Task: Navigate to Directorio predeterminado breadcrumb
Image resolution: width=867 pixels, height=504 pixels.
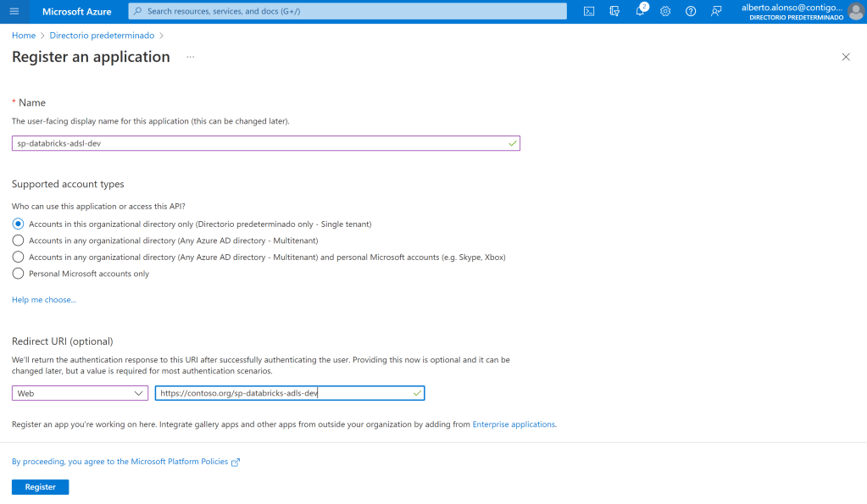Action: pos(102,36)
